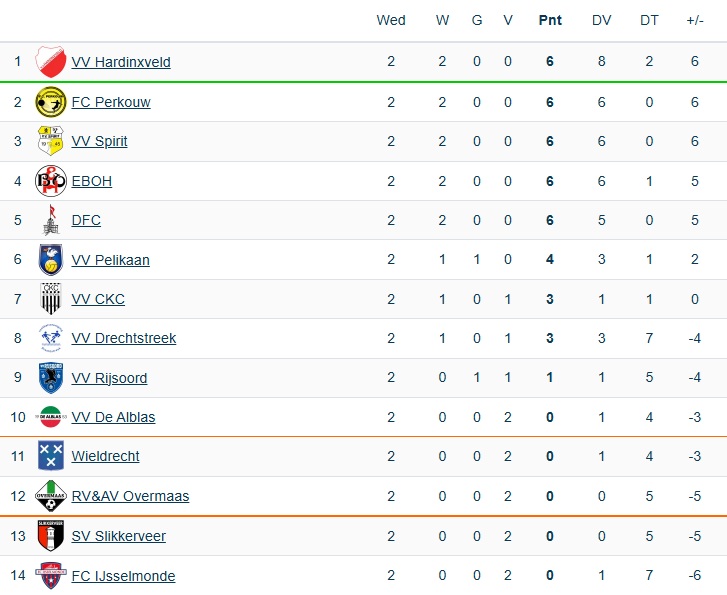
Task: Click the DFC club logo
Action: (50, 220)
